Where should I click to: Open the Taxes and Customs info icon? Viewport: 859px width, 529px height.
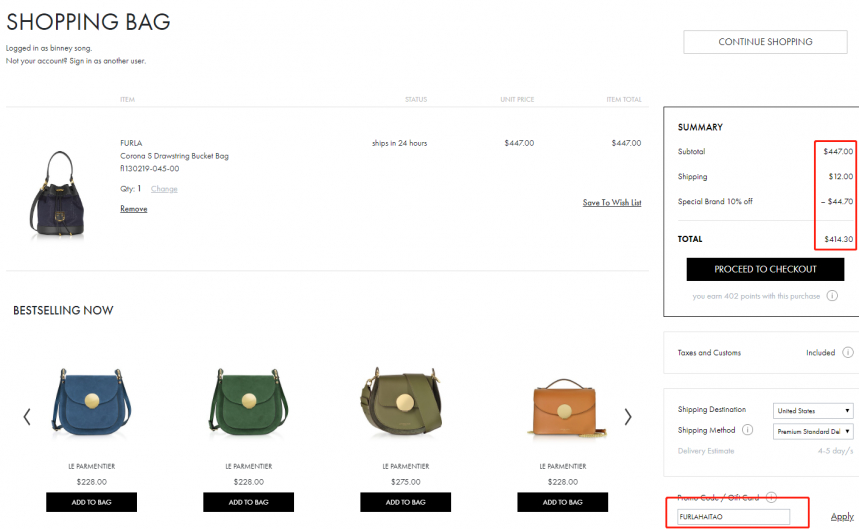pyautogui.click(x=847, y=353)
